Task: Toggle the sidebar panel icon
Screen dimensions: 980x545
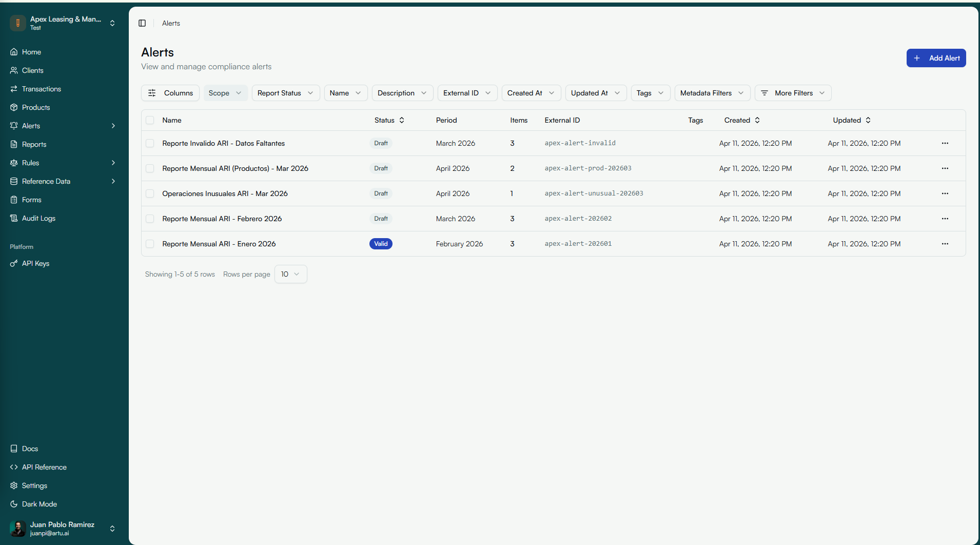Action: tap(142, 23)
